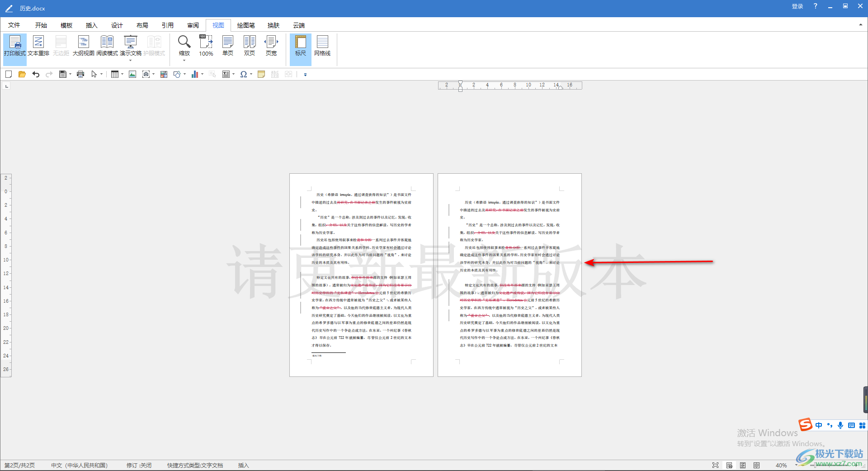This screenshot has width=868, height=471.
Task: Click the first page of the document
Action: [361, 275]
